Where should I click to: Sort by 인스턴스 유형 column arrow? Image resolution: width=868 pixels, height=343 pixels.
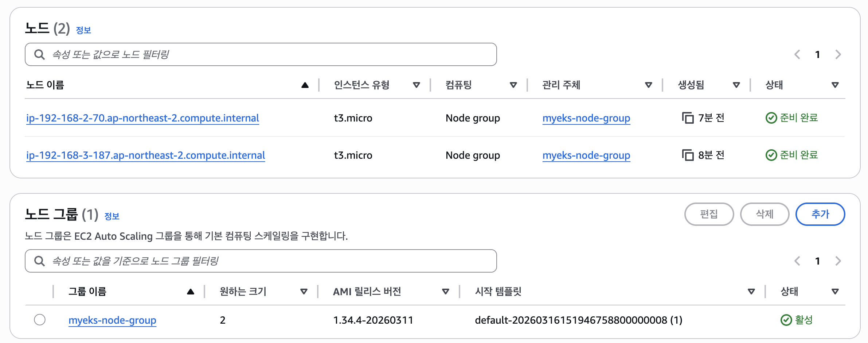pyautogui.click(x=417, y=85)
